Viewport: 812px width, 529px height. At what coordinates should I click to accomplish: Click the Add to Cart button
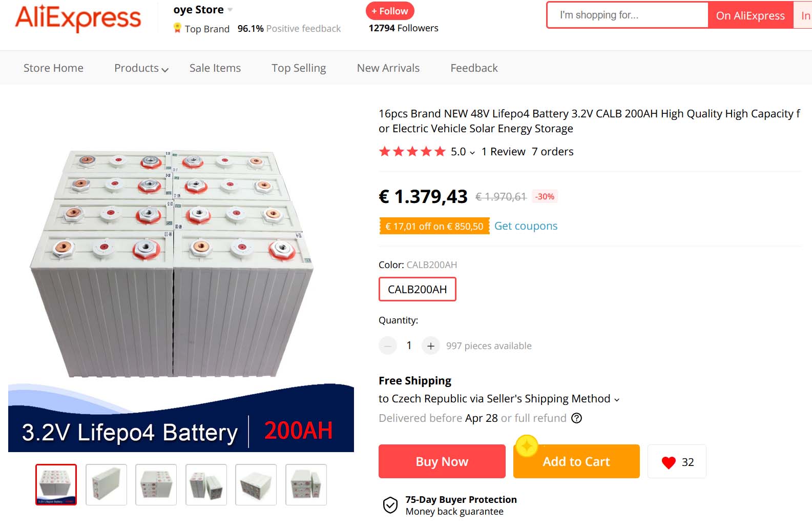[x=576, y=462]
